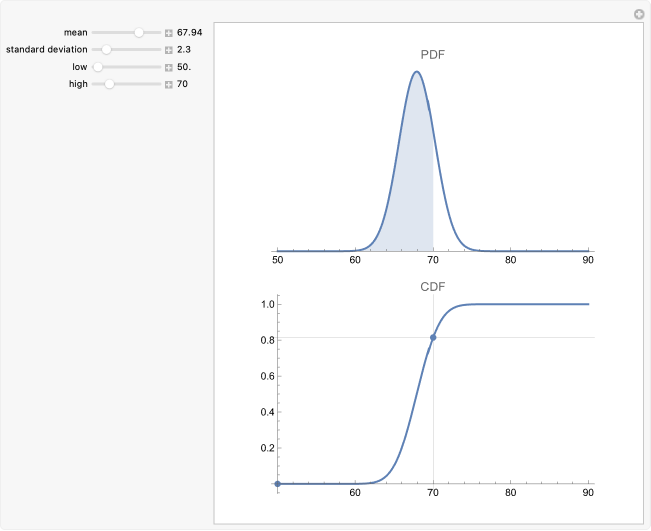Click the low value 50.

pyautogui.click(x=184, y=67)
